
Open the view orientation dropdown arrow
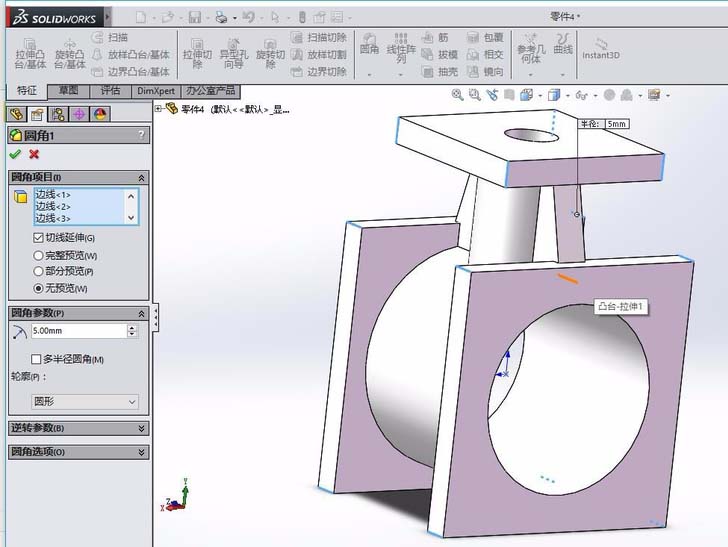[540, 96]
